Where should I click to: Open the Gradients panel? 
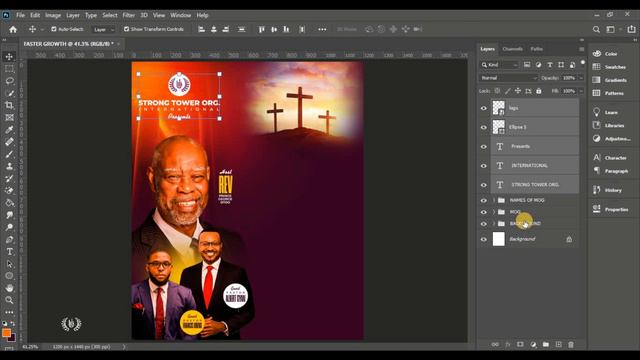(x=610, y=80)
